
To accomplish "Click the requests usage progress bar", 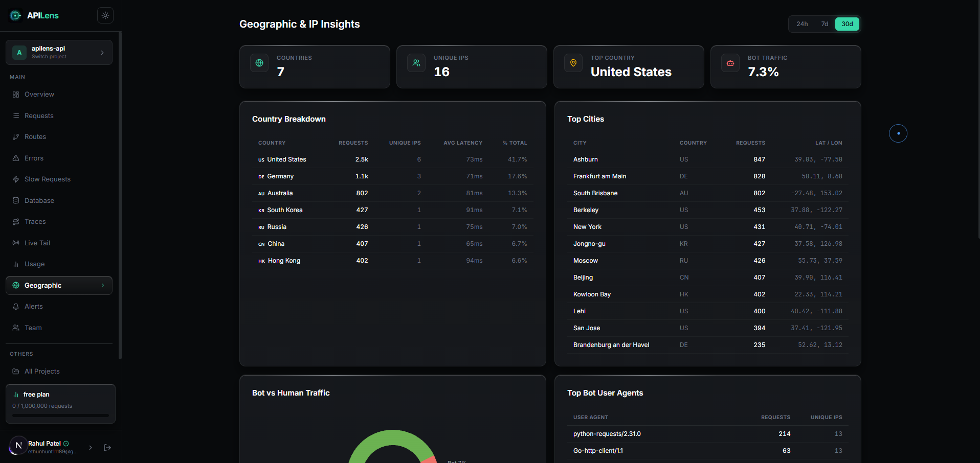I will [60, 415].
